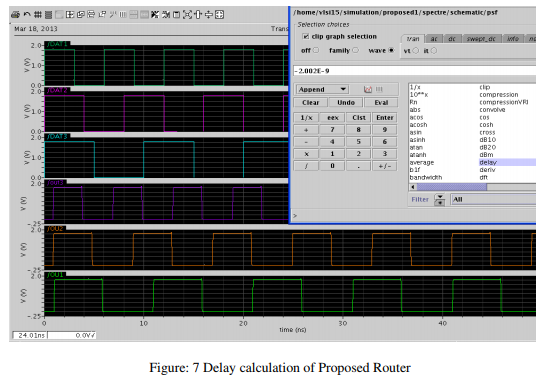Click the function list horizontal scrollbar
The image size is (558, 378).
point(473,187)
